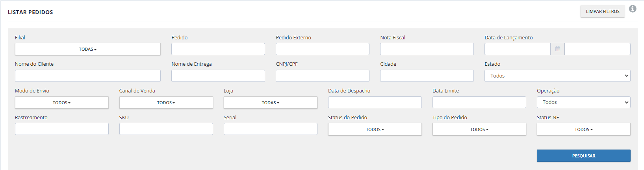644x170 pixels.
Task: Click the Pedido Externo text field
Action: pyautogui.click(x=323, y=49)
